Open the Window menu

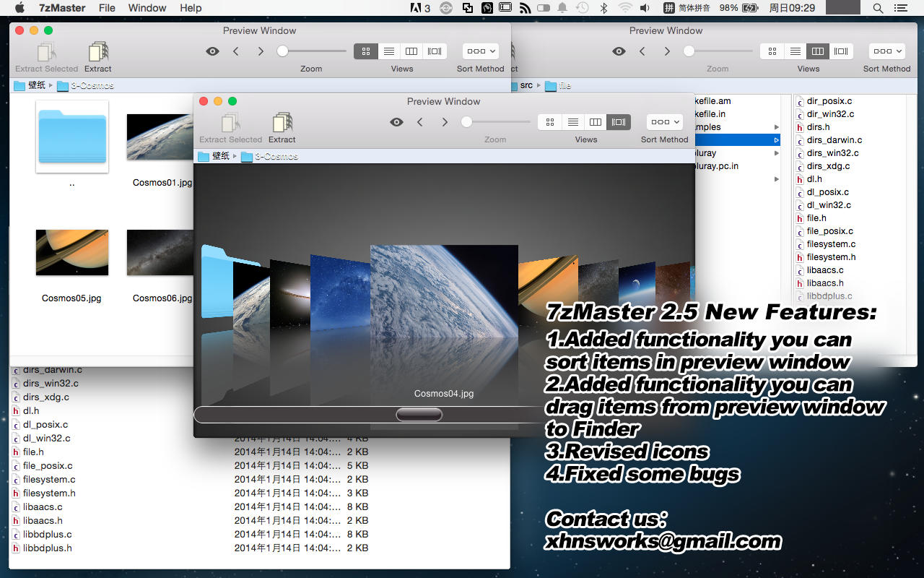click(147, 8)
